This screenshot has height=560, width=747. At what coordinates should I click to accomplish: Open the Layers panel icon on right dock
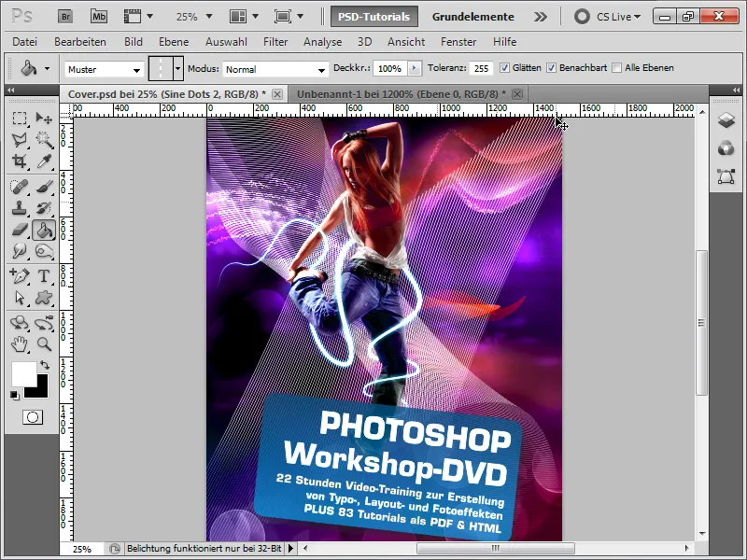(726, 120)
